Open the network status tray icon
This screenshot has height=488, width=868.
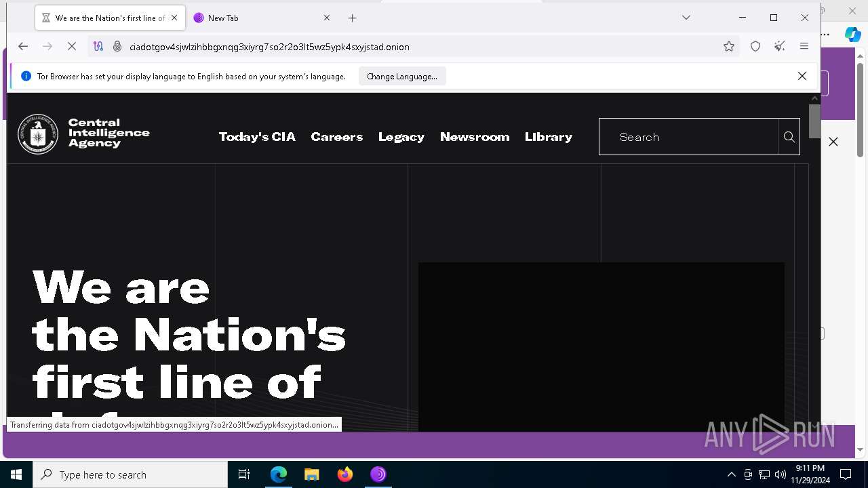pyautogui.click(x=764, y=474)
